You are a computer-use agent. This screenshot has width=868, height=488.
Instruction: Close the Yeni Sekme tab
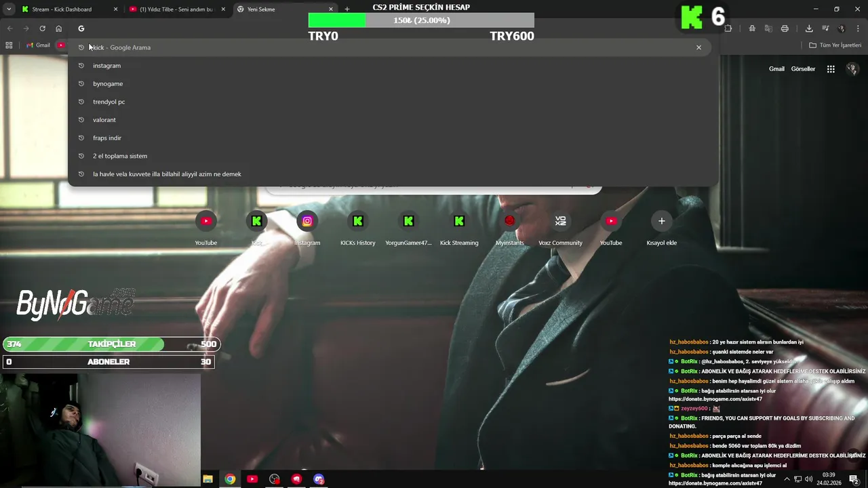point(331,9)
